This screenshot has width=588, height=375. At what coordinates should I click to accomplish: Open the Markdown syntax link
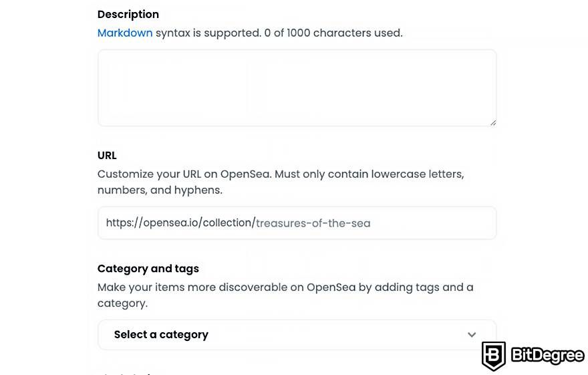coord(125,33)
